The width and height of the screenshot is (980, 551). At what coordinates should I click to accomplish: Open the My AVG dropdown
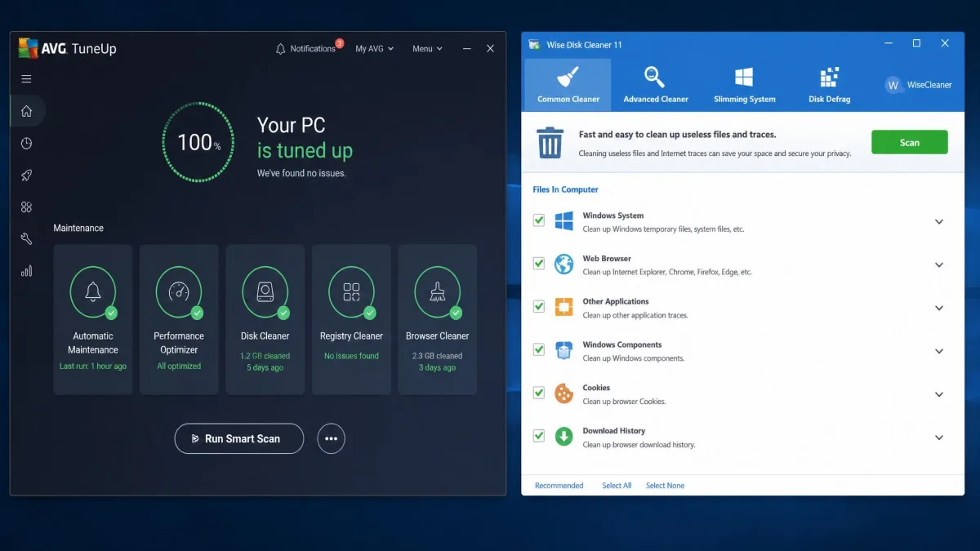click(x=374, y=49)
